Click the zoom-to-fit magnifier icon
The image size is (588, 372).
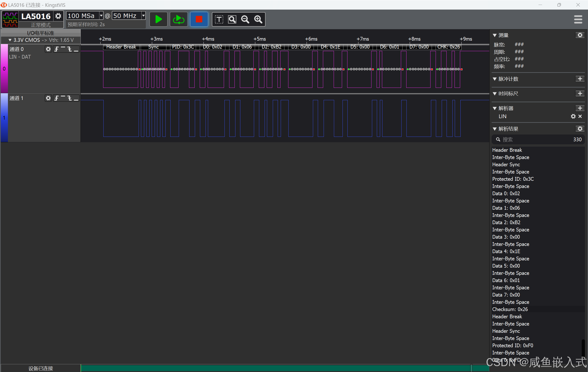click(x=232, y=19)
